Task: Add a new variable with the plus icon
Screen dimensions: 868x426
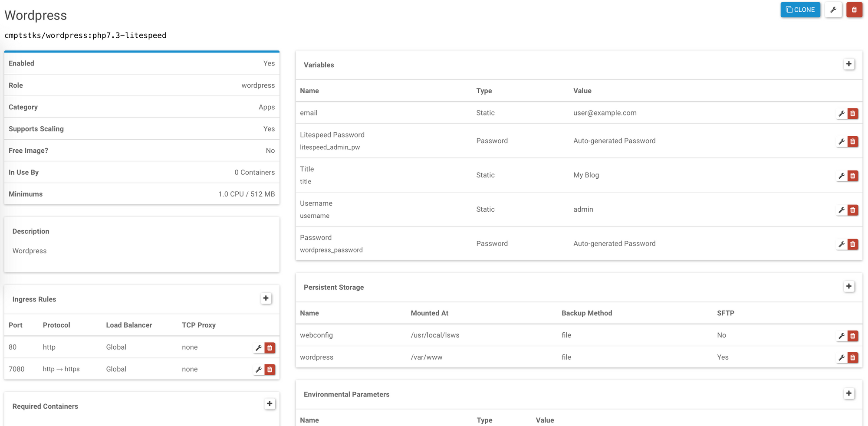Action: pyautogui.click(x=849, y=64)
